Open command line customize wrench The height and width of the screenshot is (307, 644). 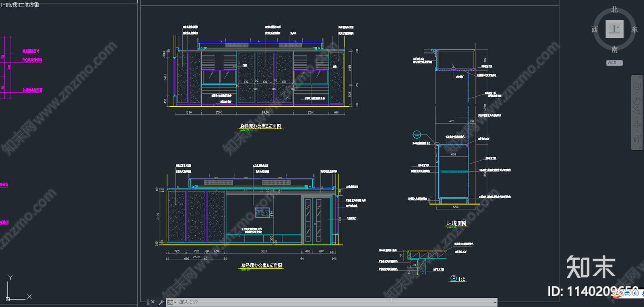[x=161, y=302]
